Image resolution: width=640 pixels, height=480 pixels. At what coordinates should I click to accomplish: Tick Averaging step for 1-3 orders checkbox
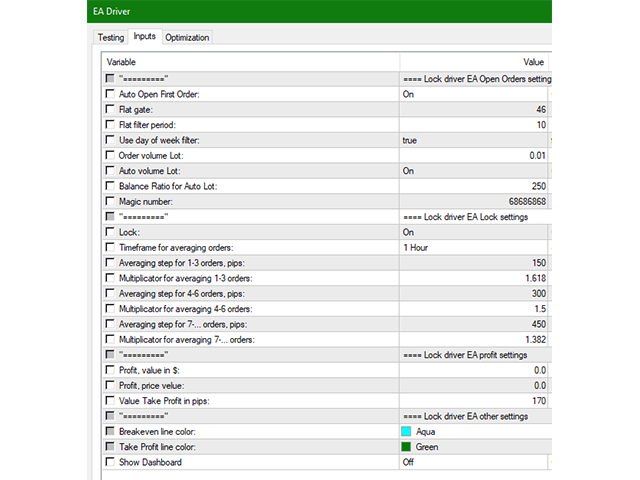click(x=110, y=262)
